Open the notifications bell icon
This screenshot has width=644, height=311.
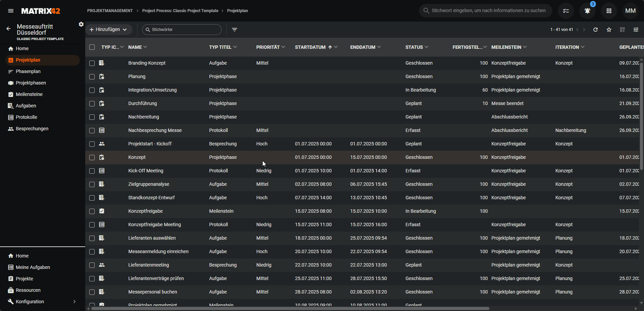tap(587, 11)
